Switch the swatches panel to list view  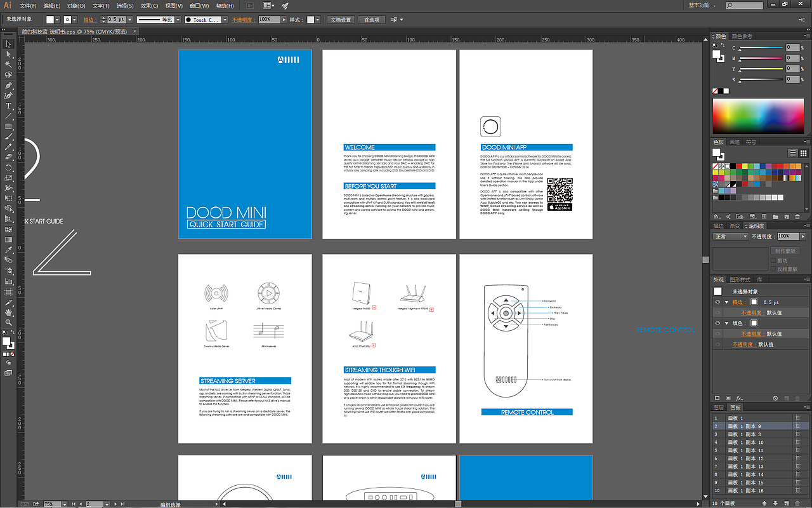click(x=793, y=153)
